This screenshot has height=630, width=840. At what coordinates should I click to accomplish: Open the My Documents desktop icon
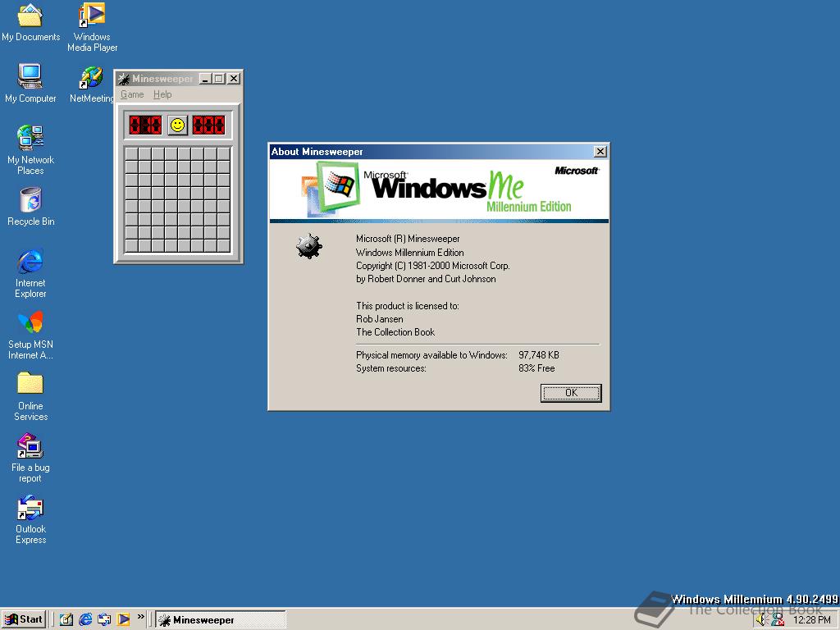click(30, 22)
